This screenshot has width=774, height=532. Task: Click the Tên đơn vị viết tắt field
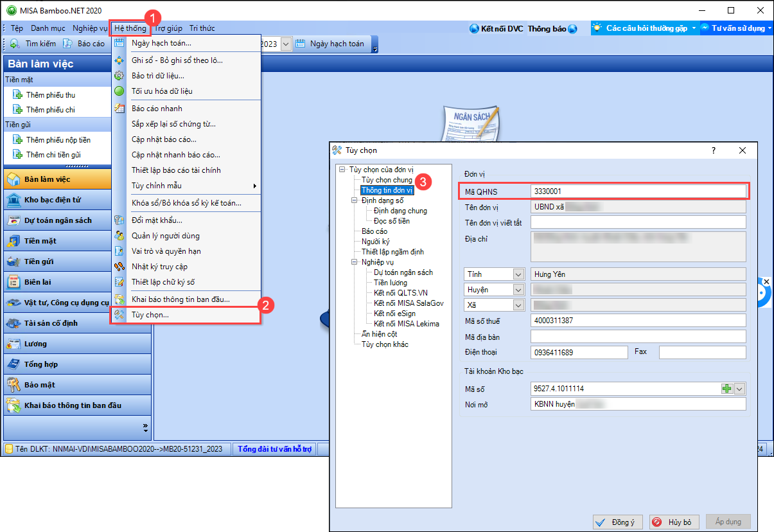coord(638,222)
